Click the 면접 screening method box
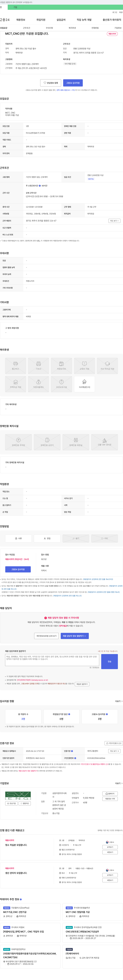 tap(47, 538)
